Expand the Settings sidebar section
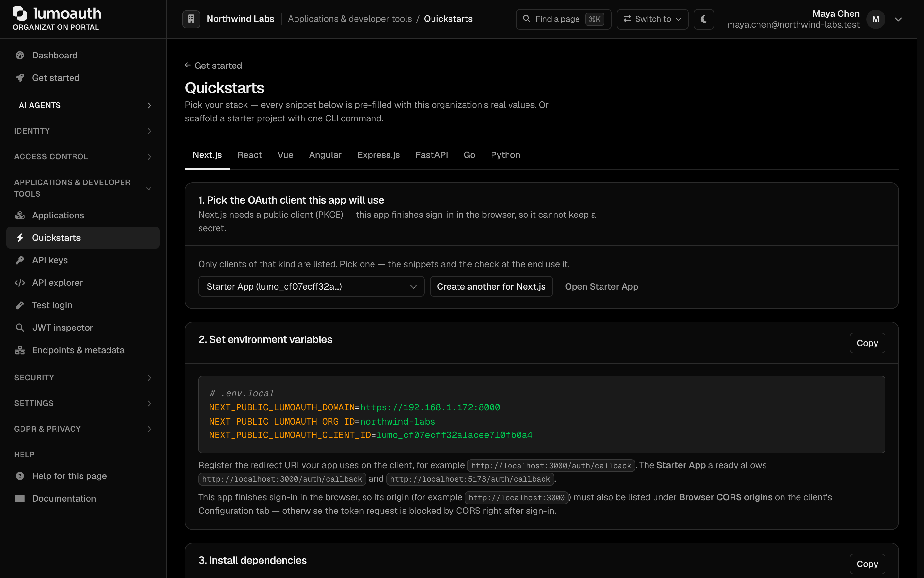924x578 pixels. point(83,403)
